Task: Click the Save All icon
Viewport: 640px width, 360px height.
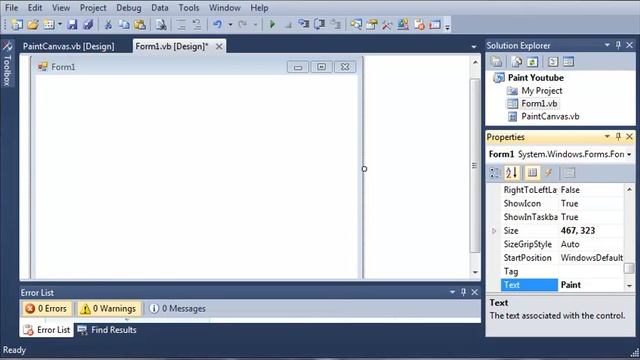Action: [x=88, y=24]
